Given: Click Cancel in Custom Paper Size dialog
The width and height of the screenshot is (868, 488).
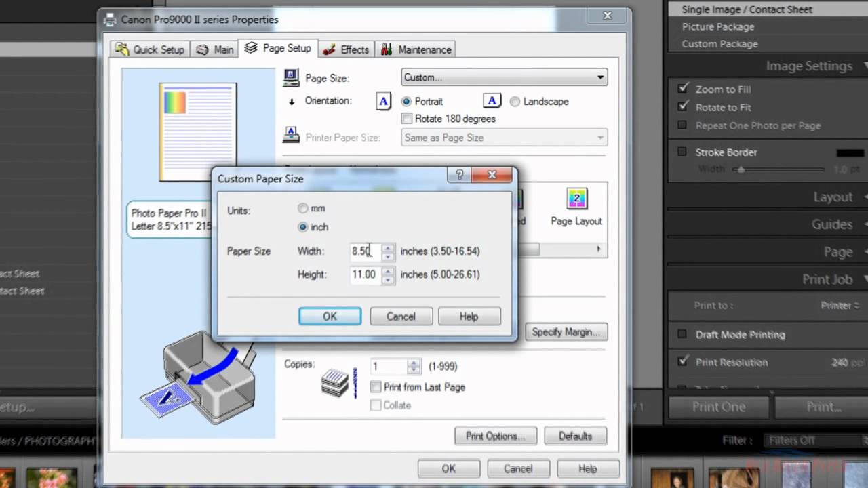Looking at the screenshot, I should coord(401,317).
